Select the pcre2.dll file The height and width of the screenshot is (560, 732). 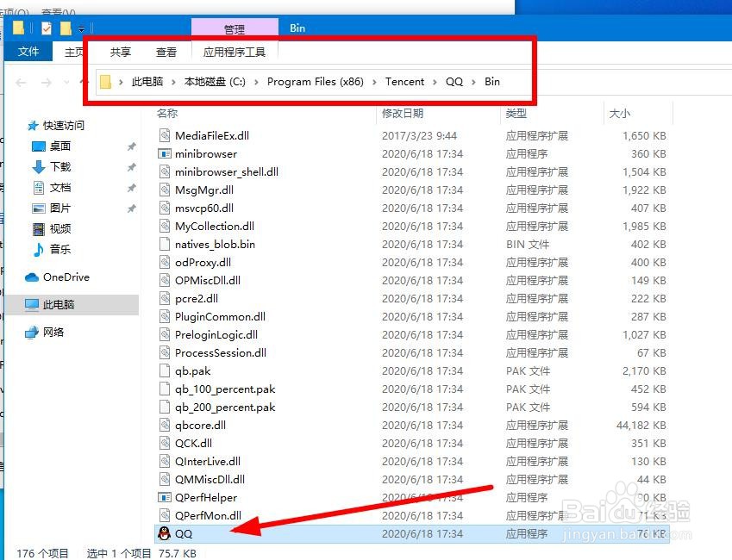point(196,299)
